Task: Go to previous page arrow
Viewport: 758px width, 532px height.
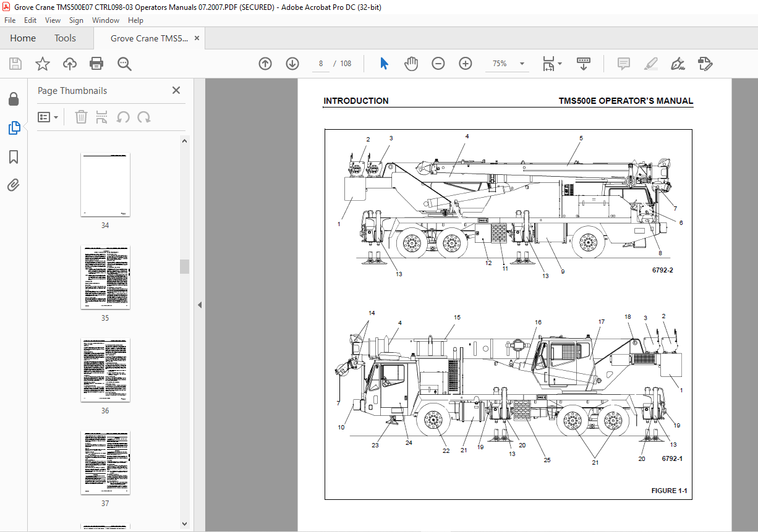Action: [265, 64]
